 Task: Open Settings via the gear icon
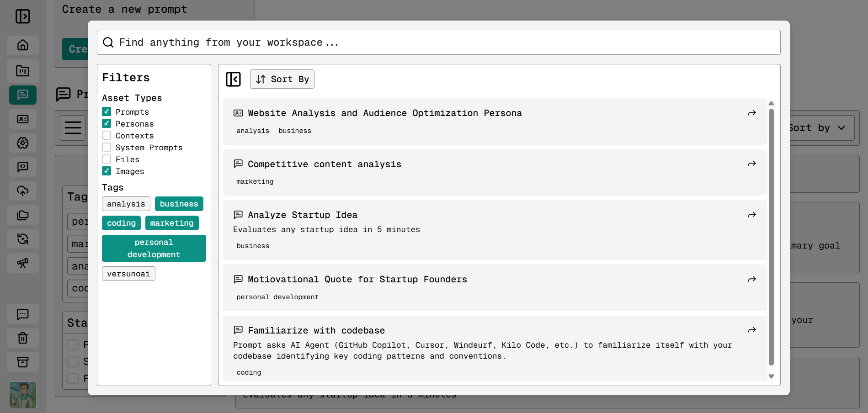(22, 143)
